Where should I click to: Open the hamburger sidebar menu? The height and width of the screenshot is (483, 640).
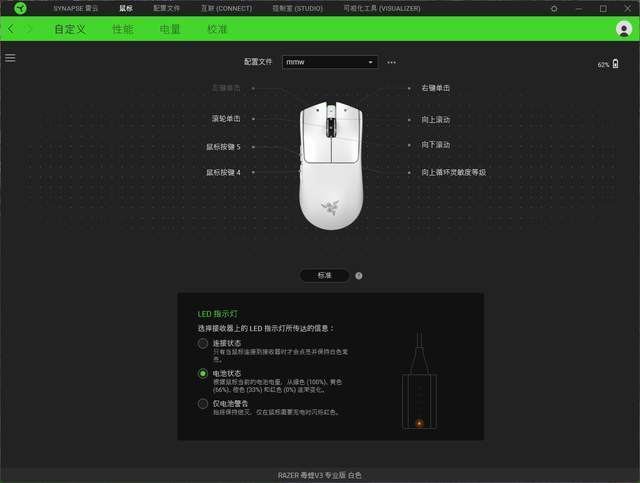[10, 58]
